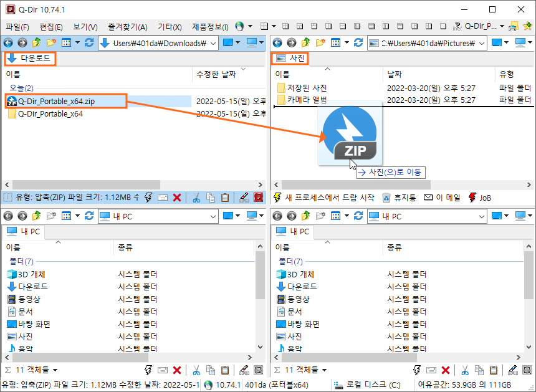Refresh the bottom-left 내 PC pane
This screenshot has width=536, height=392.
tap(89, 216)
